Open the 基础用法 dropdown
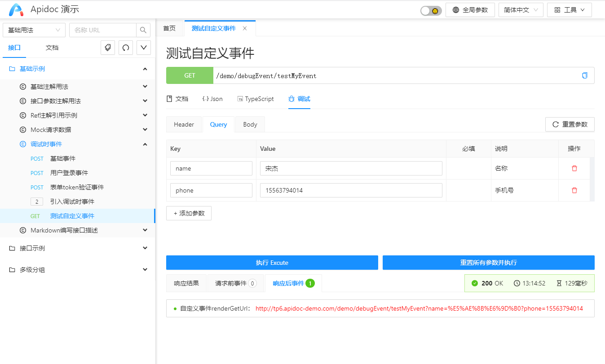The height and width of the screenshot is (364, 605). click(34, 30)
